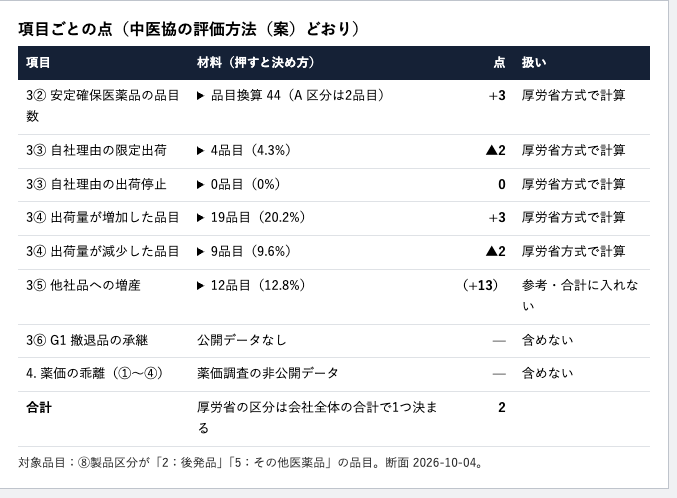
Task: Click the 扱い column header
Action: pos(534,63)
